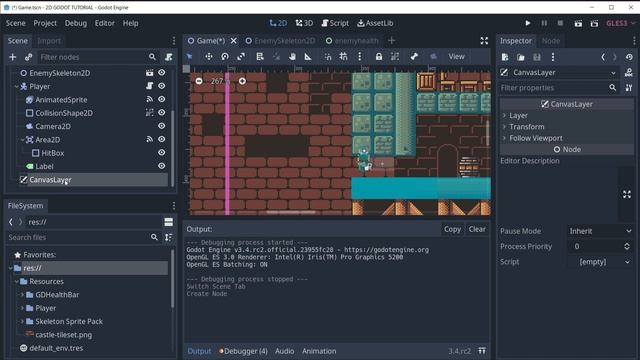Open the Editor menu
Viewport: 640px width, 360px height.
tap(105, 23)
